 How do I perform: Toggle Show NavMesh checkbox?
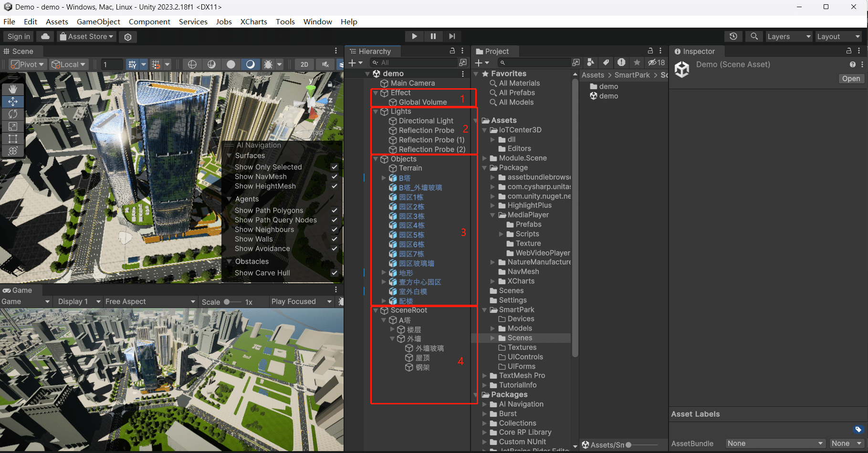coord(335,176)
